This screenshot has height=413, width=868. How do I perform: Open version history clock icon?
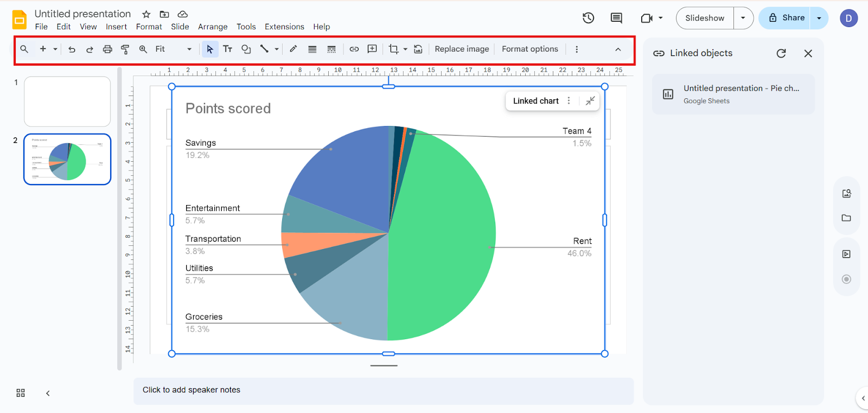589,18
